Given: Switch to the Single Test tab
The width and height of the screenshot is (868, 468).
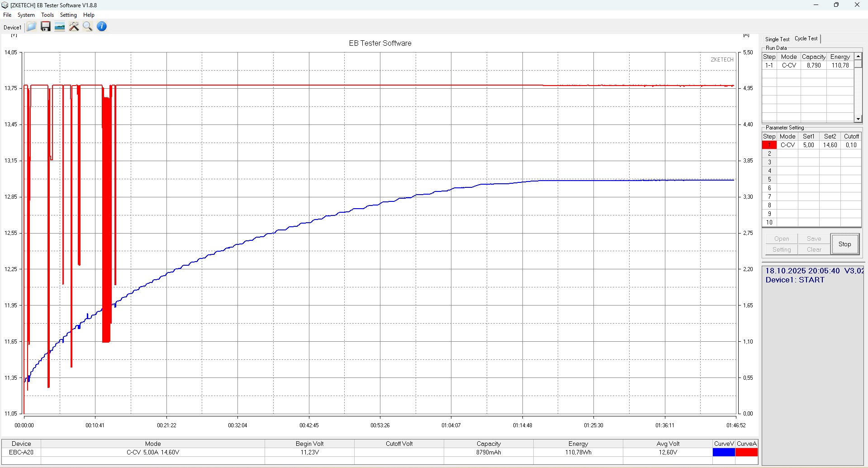Looking at the screenshot, I should (777, 39).
